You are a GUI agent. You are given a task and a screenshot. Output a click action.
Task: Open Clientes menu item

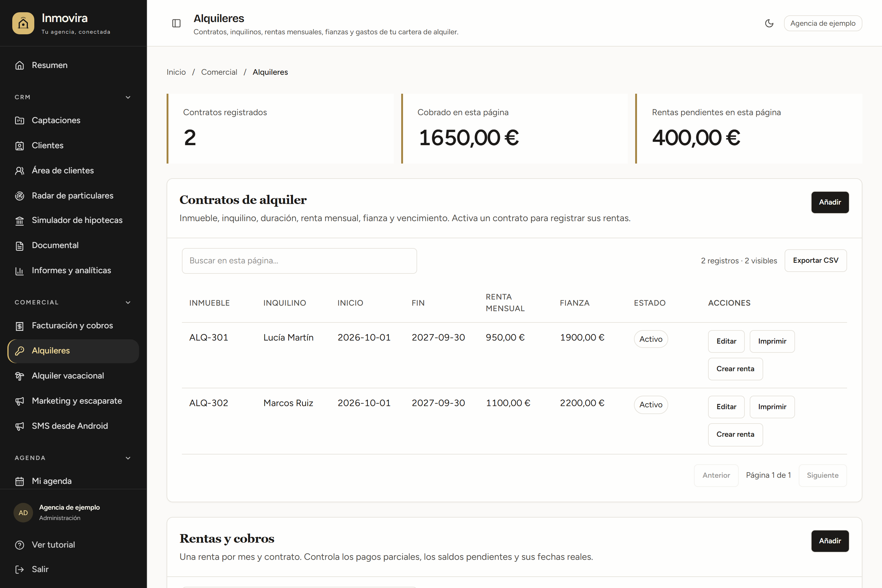(73, 145)
